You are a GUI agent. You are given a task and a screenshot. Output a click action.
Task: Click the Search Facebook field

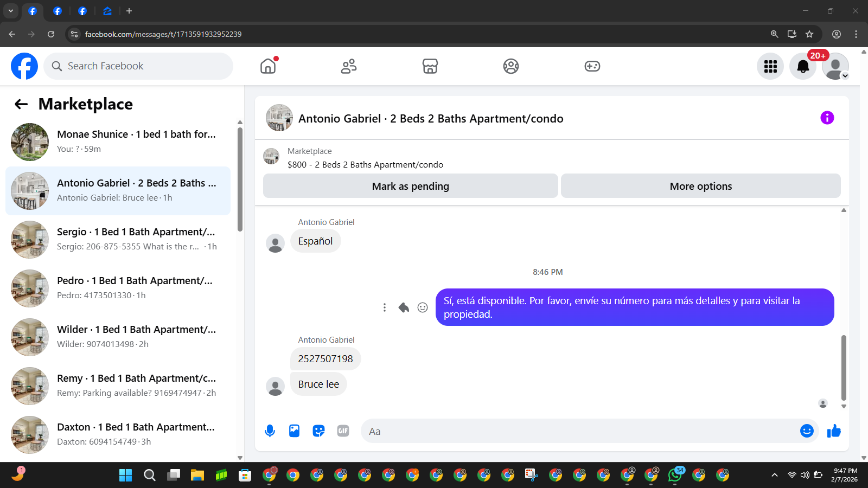coord(138,66)
